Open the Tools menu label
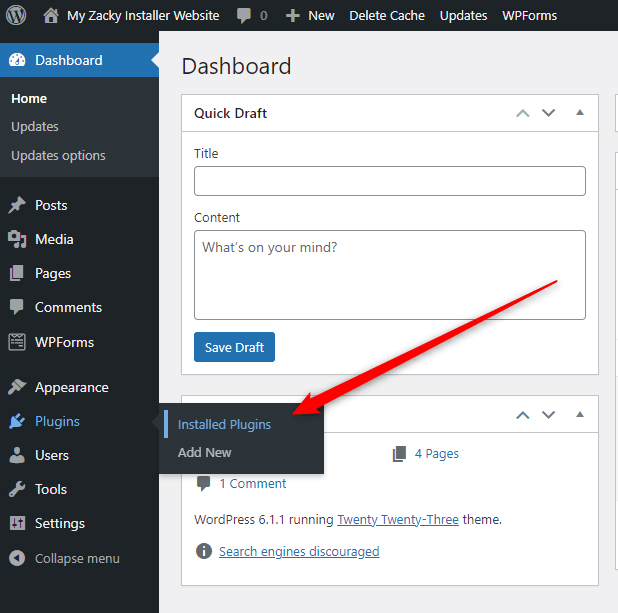Viewport: 618px width, 613px height. [51, 489]
